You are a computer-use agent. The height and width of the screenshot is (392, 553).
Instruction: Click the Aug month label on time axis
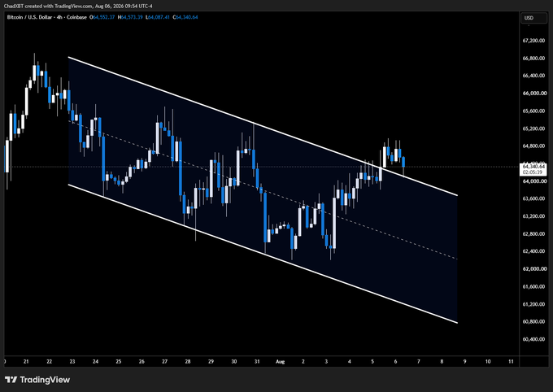[x=280, y=362]
